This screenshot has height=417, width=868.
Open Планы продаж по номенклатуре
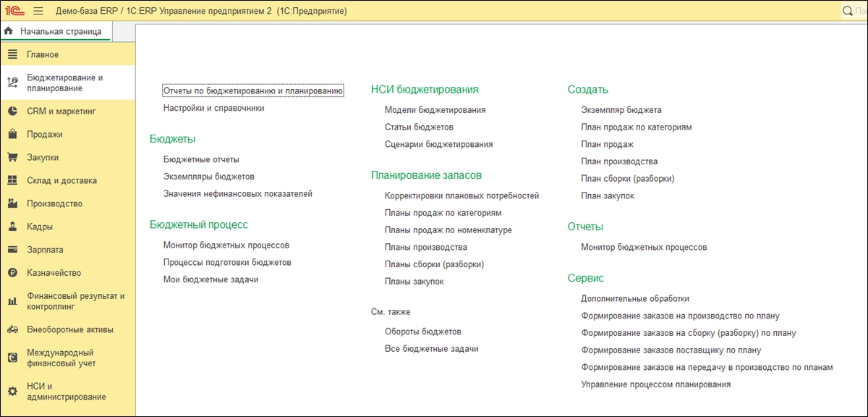tap(448, 230)
